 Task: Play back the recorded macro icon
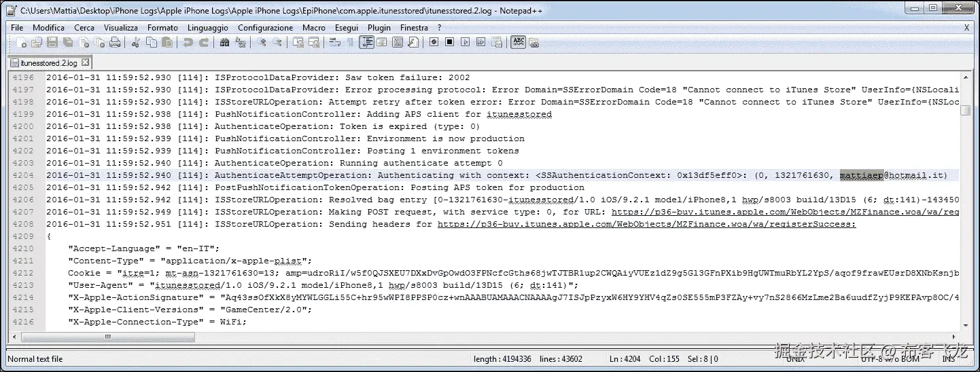(x=466, y=43)
